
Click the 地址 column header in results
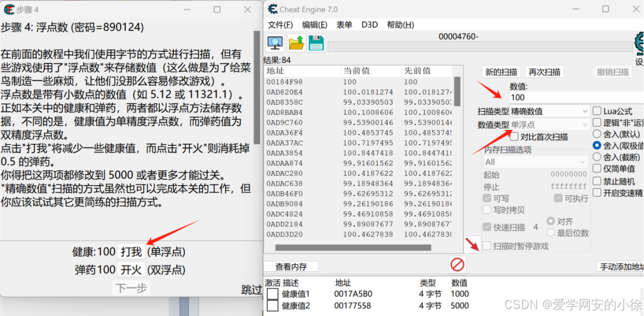pos(303,70)
